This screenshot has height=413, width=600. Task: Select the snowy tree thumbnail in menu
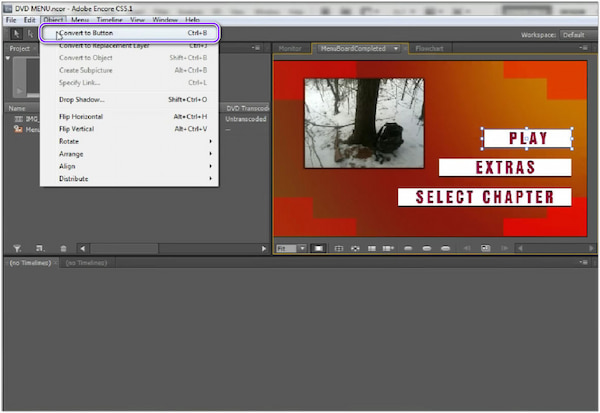click(x=364, y=123)
